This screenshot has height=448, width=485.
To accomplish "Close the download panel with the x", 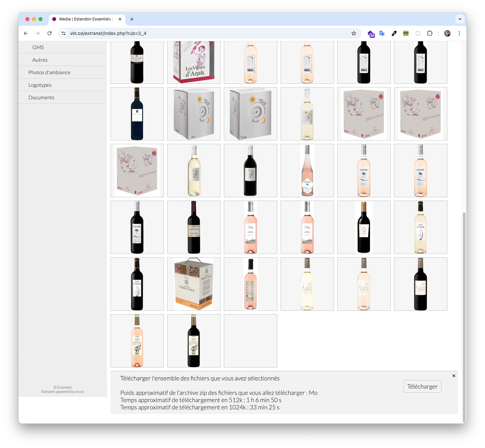I will point(454,376).
